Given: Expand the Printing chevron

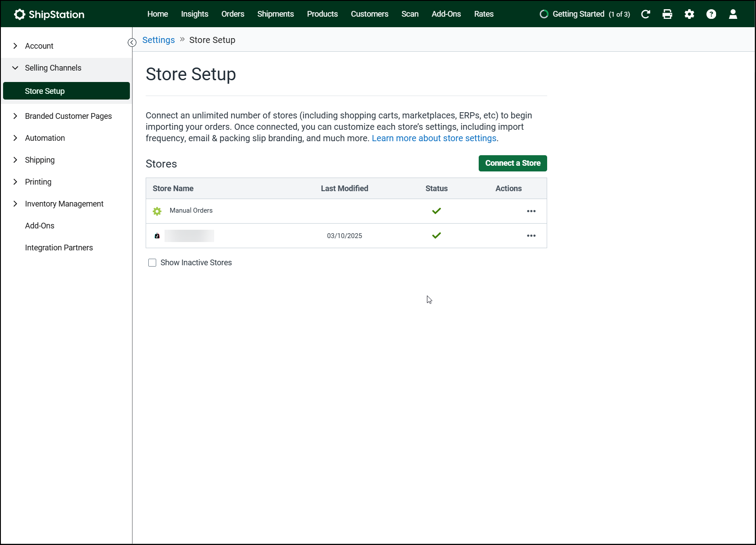Looking at the screenshot, I should tap(15, 182).
